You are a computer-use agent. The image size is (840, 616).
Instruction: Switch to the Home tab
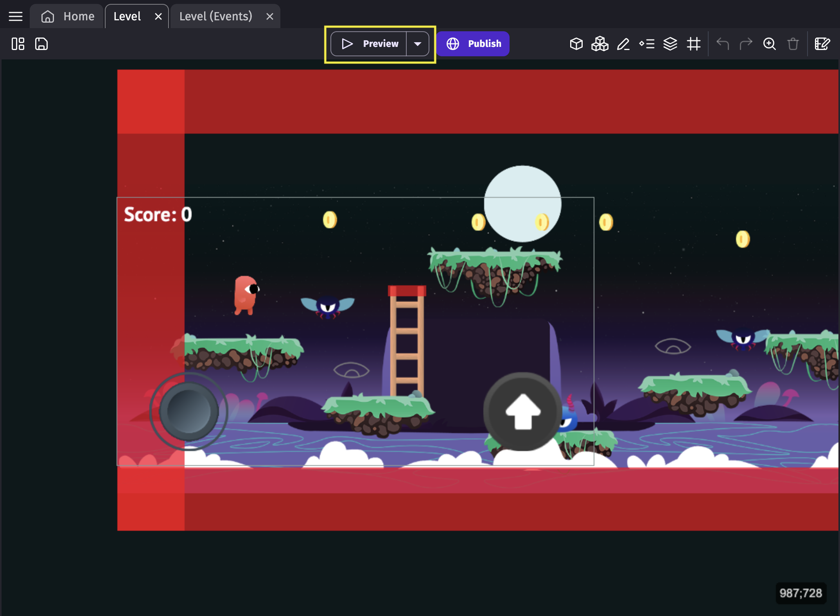(x=68, y=16)
